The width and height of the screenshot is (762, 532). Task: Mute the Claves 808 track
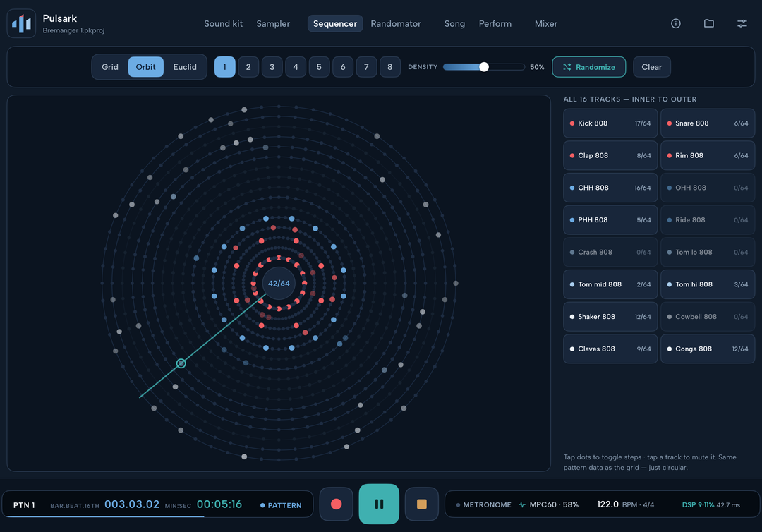610,349
